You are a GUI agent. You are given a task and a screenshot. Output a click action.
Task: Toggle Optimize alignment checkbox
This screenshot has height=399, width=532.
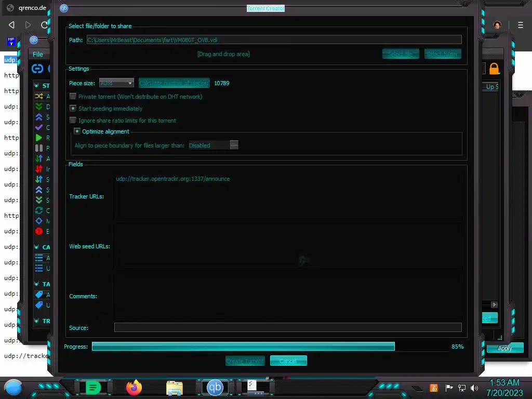pos(77,131)
